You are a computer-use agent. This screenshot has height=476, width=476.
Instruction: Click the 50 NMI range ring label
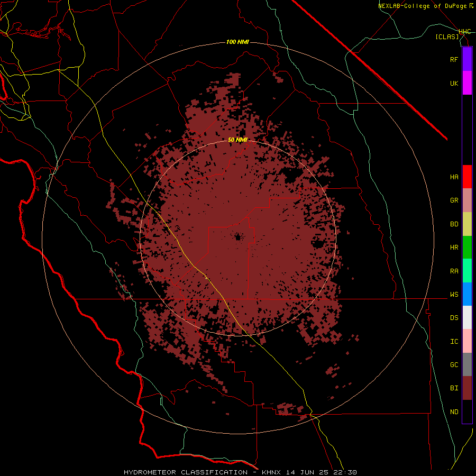(x=237, y=140)
